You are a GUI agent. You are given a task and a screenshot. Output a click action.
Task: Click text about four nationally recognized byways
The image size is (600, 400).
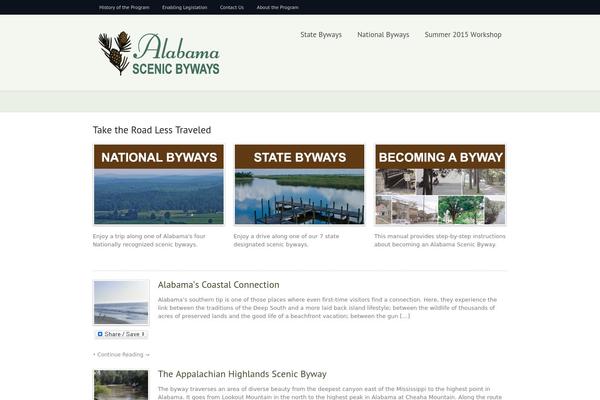(149, 240)
